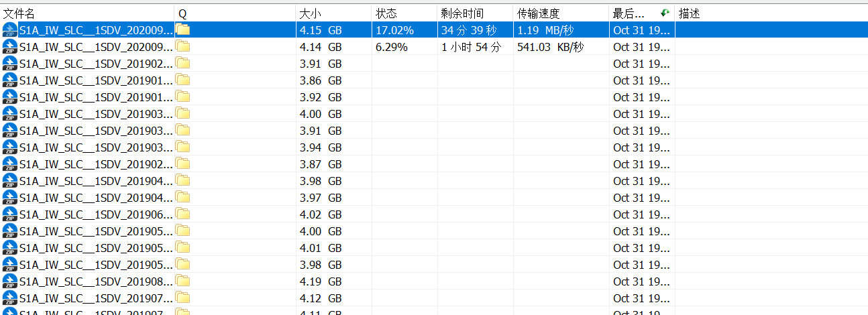Select file name in the 3.97 GB row
This screenshot has height=315, width=868.
[97, 197]
